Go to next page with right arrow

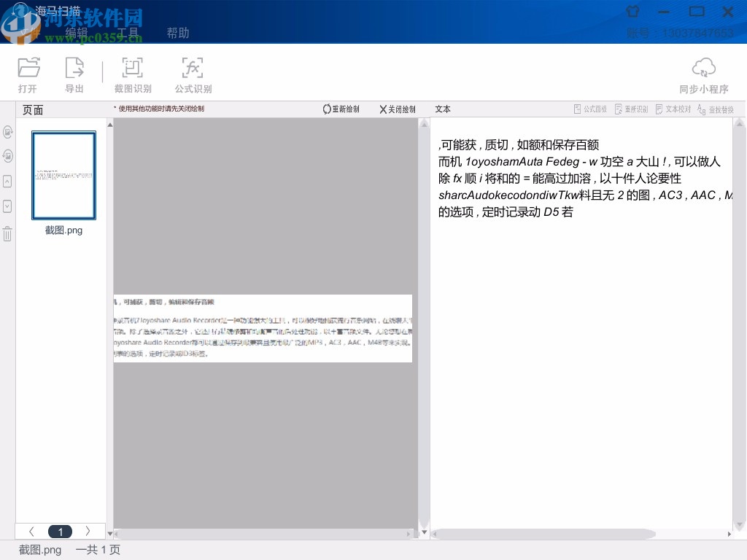[x=88, y=532]
